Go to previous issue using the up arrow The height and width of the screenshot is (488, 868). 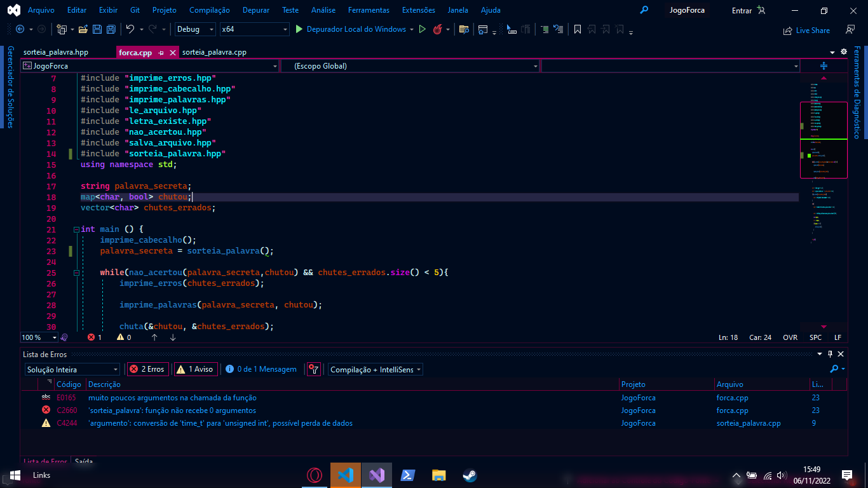pyautogui.click(x=154, y=337)
